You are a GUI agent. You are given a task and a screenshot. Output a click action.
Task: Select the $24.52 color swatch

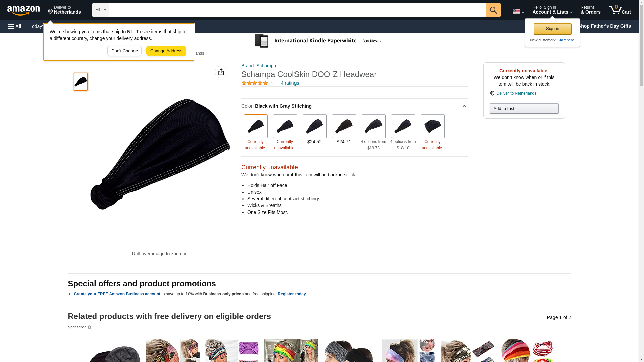(x=314, y=126)
